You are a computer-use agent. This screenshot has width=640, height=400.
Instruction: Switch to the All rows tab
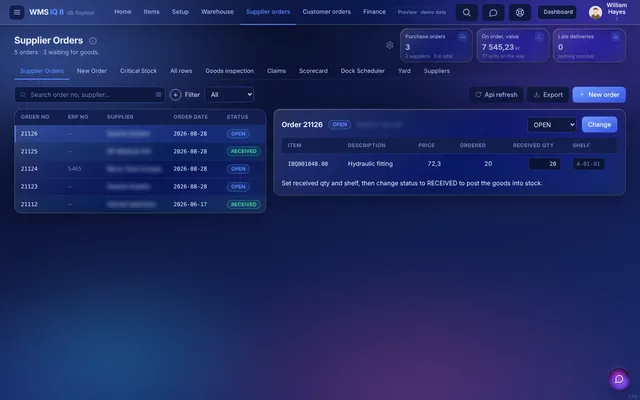(181, 71)
